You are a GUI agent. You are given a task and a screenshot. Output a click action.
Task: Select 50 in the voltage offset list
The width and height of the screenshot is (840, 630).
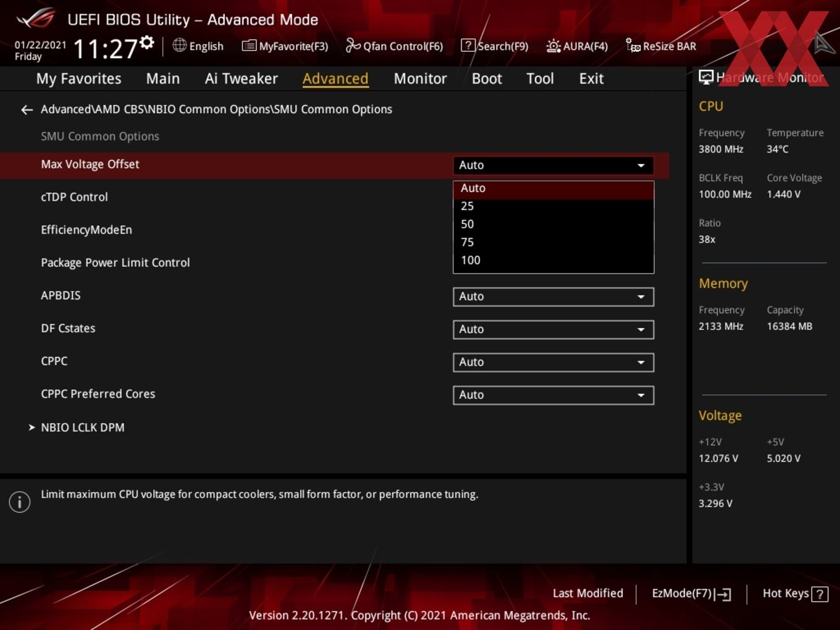tap(553, 224)
